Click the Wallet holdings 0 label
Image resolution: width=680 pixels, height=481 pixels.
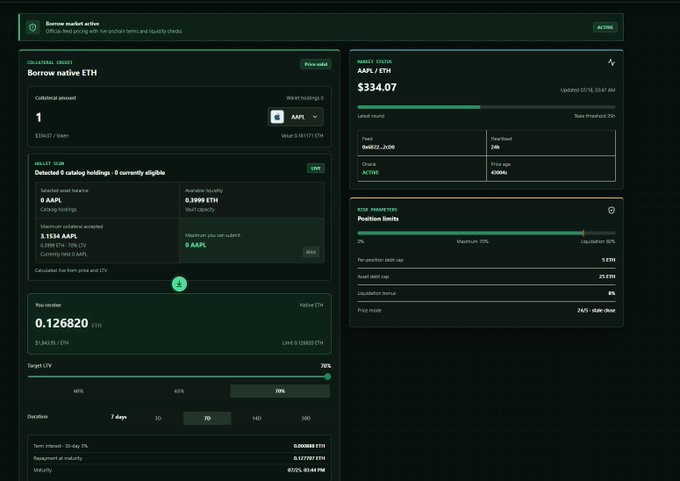pos(304,98)
